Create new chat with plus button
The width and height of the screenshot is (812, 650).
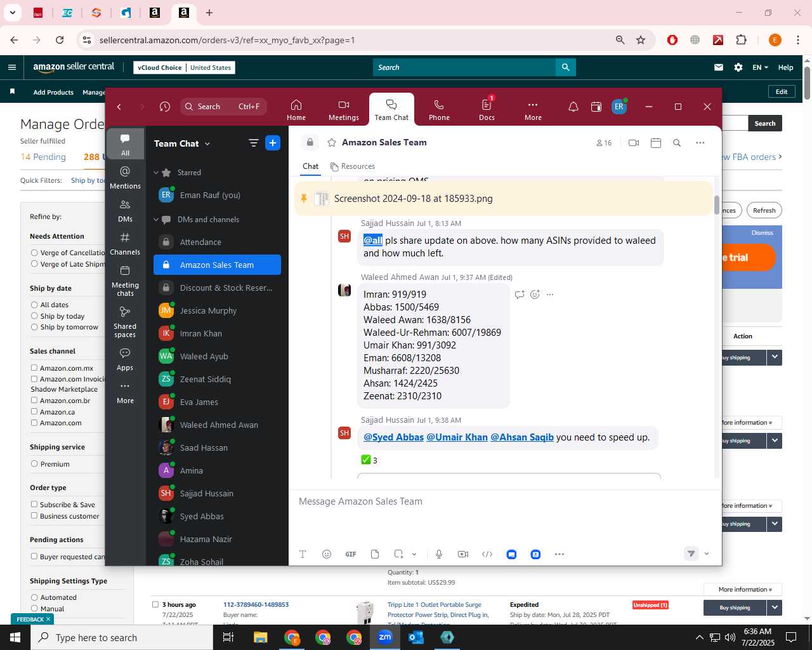(x=273, y=143)
